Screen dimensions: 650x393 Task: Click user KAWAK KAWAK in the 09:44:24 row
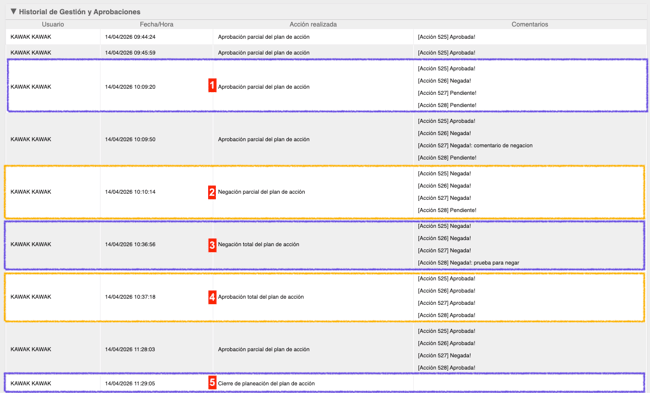[31, 37]
